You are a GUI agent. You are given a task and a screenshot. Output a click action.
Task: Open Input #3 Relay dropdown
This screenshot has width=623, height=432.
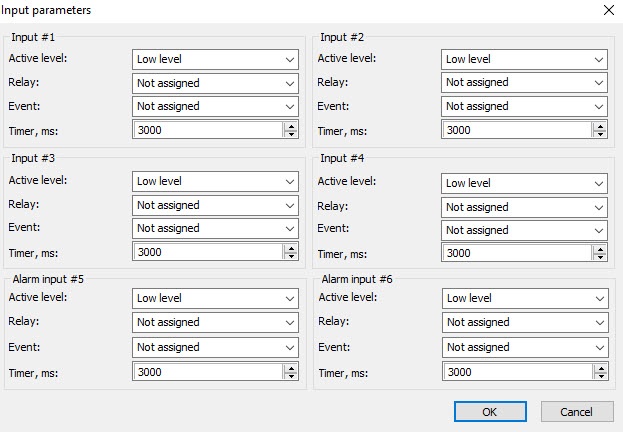pos(215,205)
